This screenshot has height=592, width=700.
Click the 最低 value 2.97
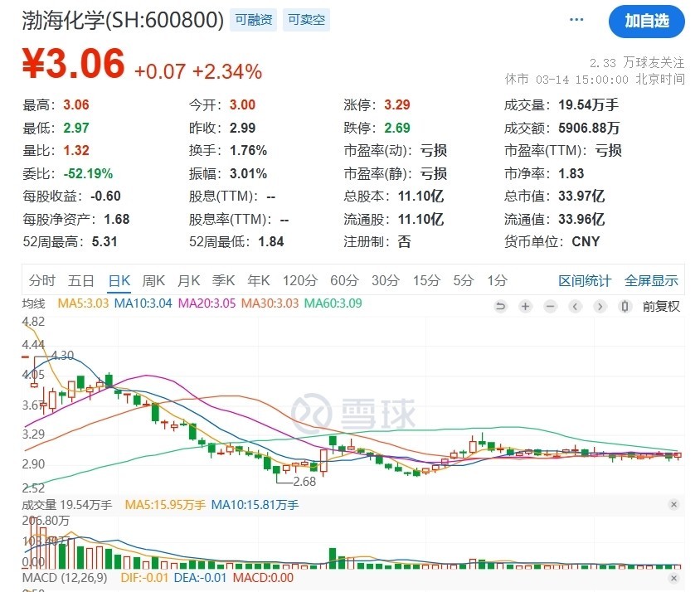tap(76, 129)
